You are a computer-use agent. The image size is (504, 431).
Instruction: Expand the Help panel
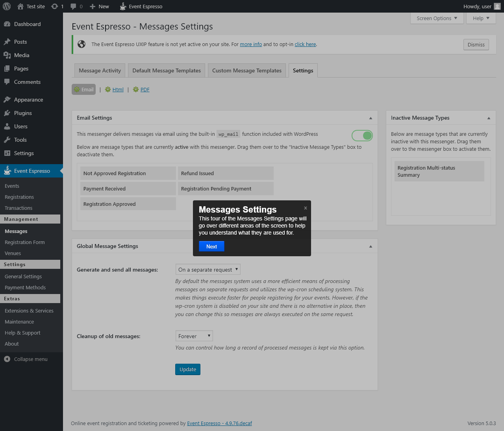pos(481,18)
